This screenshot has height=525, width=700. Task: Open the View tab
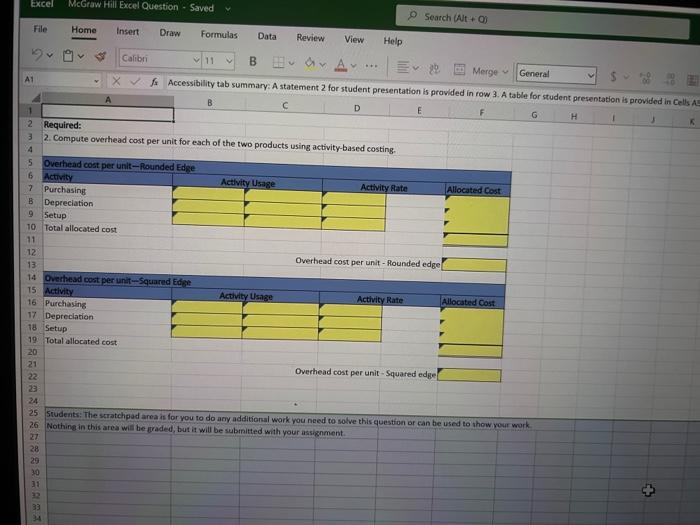click(354, 39)
